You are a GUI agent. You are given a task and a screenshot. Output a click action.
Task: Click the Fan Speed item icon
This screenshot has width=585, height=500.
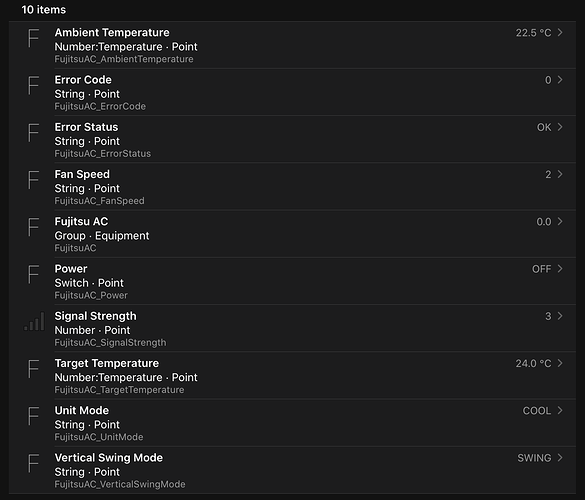tap(33, 180)
